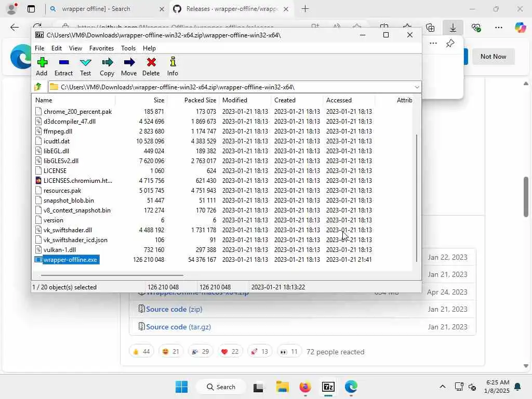Screen dimensions: 532x399
Task: Open Edge Copilot icon
Action: pyautogui.click(x=520, y=28)
